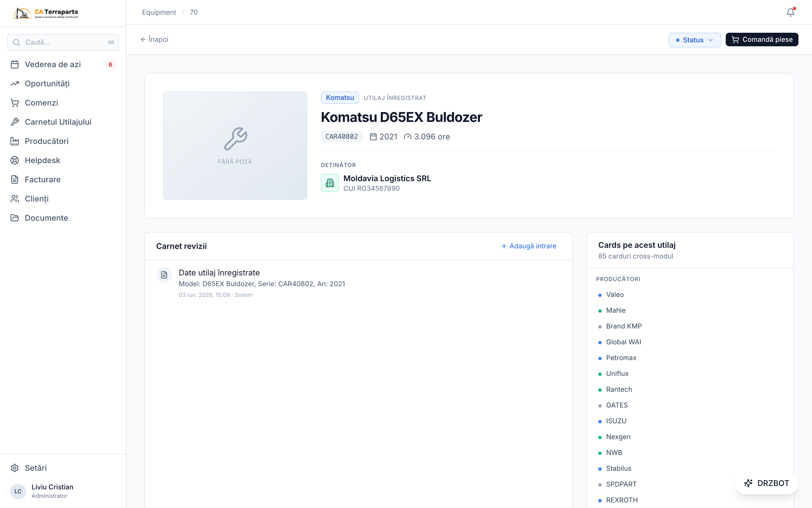Select ISUZU producer
This screenshot has height=508, width=812.
click(616, 421)
